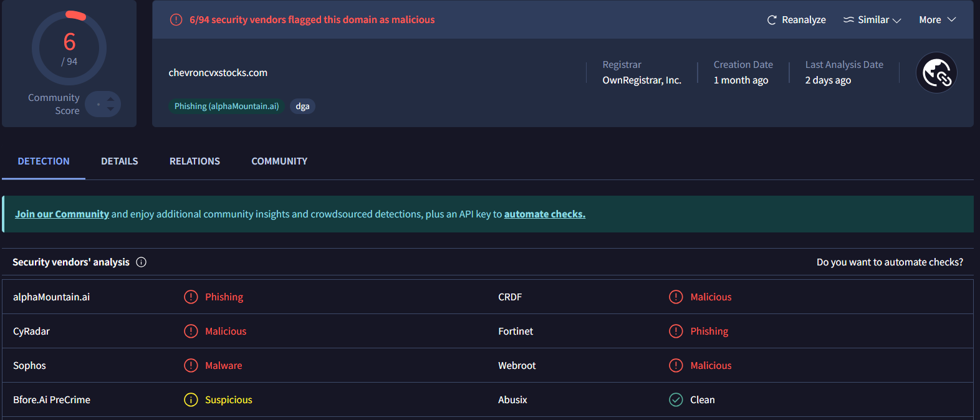Click the Clean verdict for Abusix
The width and height of the screenshot is (980, 420).
pyautogui.click(x=703, y=400)
